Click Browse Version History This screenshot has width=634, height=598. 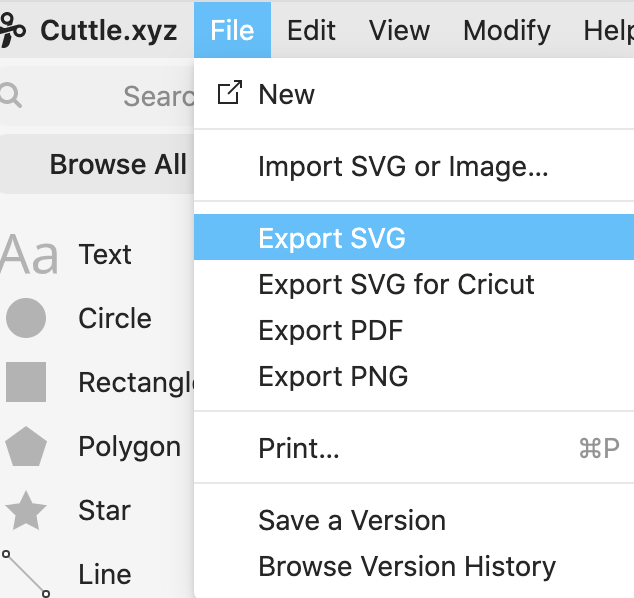[406, 567]
